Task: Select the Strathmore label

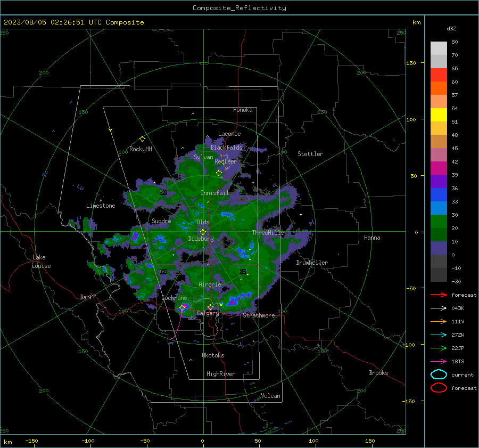Action: [x=259, y=315]
